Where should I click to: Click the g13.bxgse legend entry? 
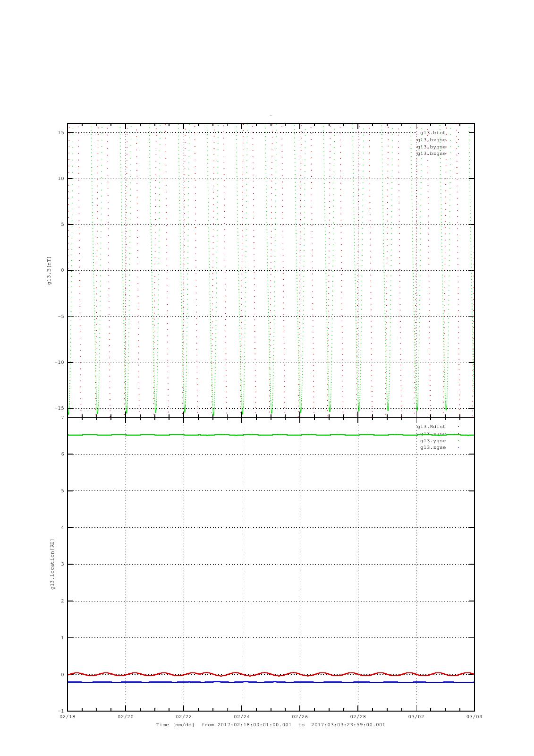[x=431, y=140]
